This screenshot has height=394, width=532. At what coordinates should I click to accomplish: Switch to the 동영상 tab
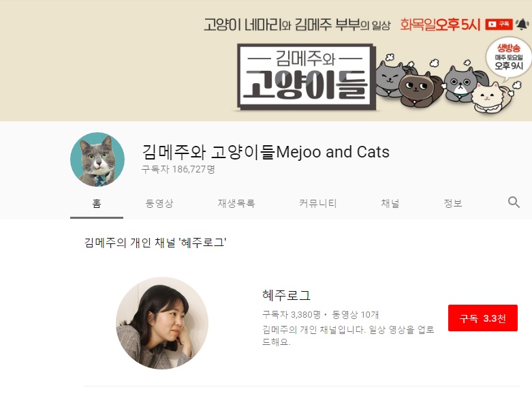click(x=159, y=203)
